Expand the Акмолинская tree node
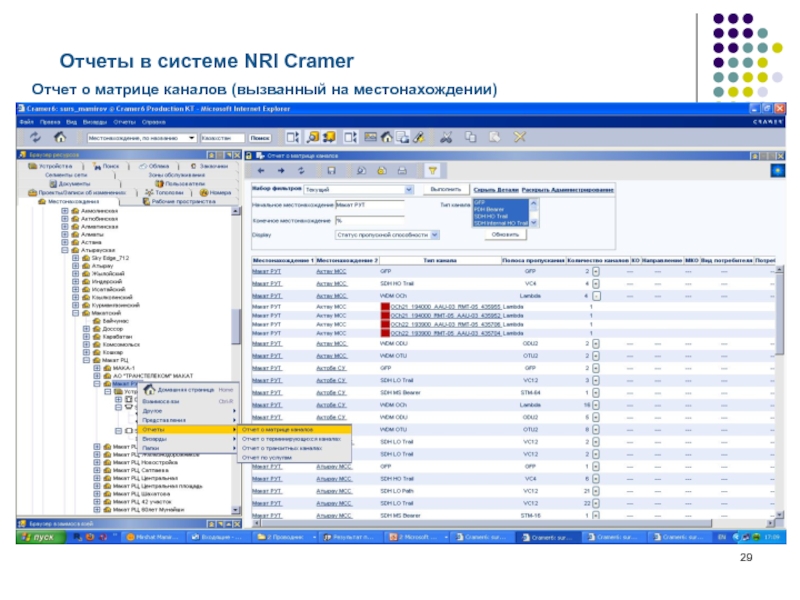800x600 pixels. (x=64, y=211)
